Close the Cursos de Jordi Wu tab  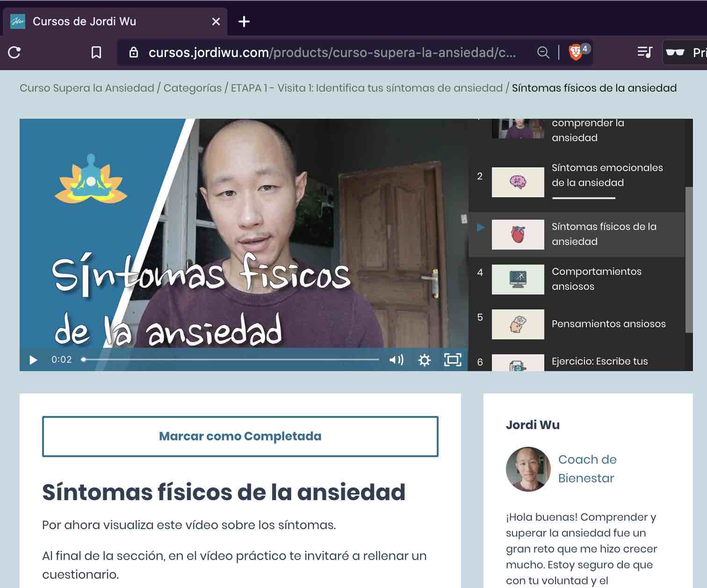point(216,22)
